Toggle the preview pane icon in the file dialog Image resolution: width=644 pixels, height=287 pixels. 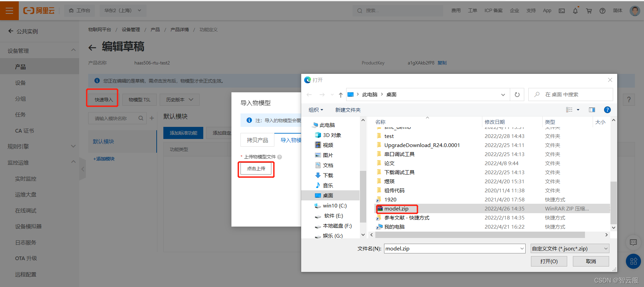click(592, 110)
